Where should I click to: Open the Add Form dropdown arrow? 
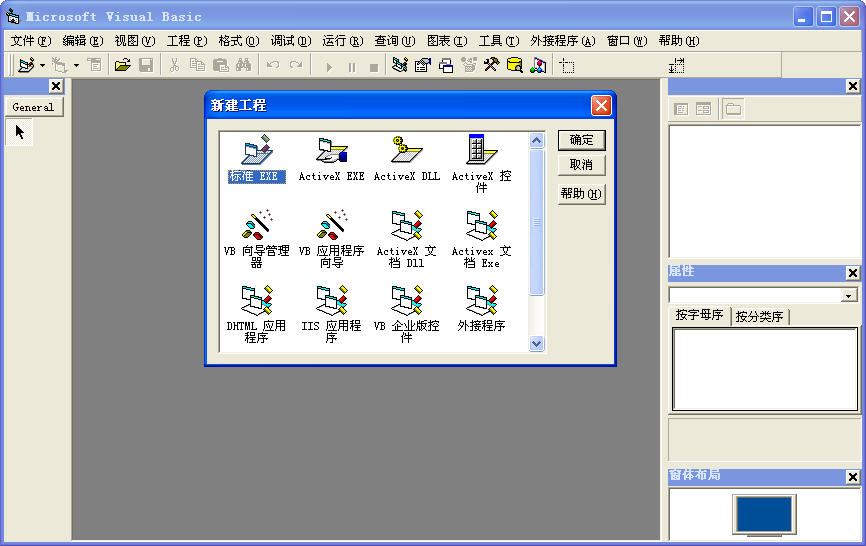(x=76, y=66)
